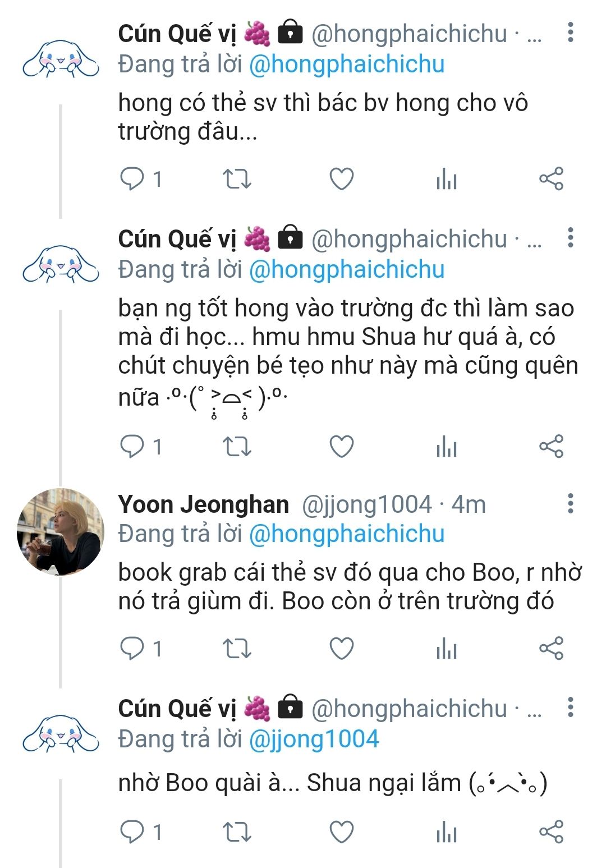
Task: Share Yoon Jeonghan's 'book grab' tweet
Action: (551, 648)
